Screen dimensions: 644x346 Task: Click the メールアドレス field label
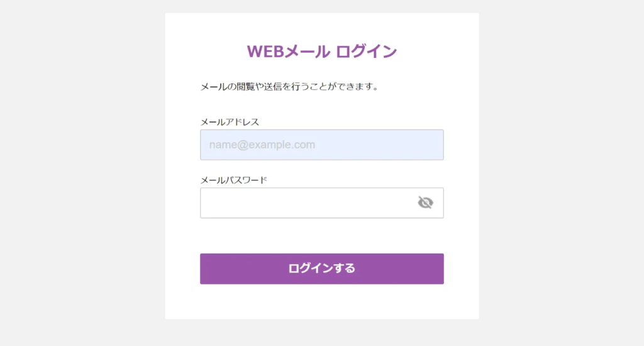[x=230, y=122]
